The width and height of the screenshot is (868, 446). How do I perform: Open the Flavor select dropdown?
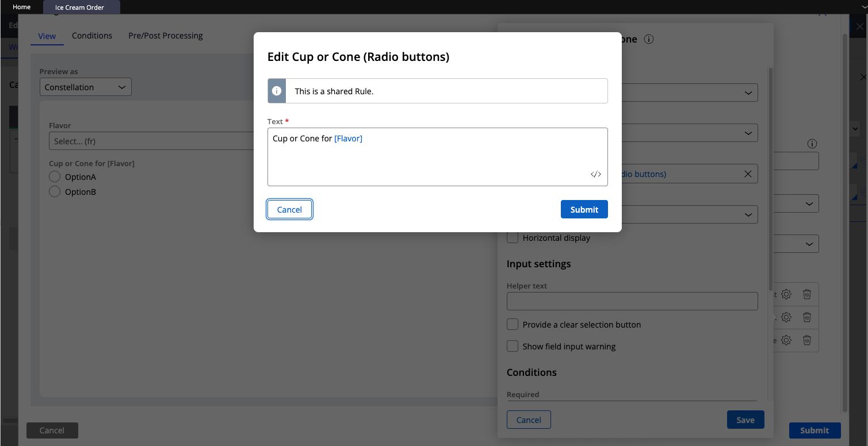(x=150, y=141)
